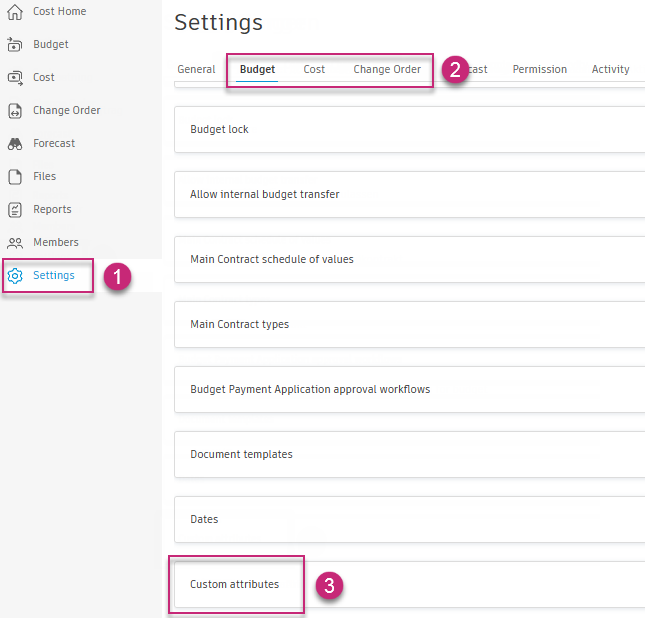Click the Reports sidebar icon
The image size is (645, 618).
click(15, 210)
